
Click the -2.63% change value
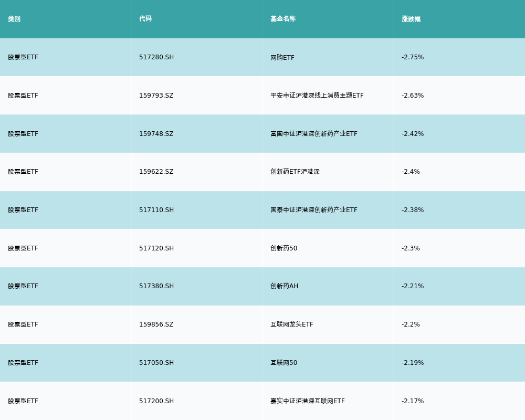click(x=413, y=96)
